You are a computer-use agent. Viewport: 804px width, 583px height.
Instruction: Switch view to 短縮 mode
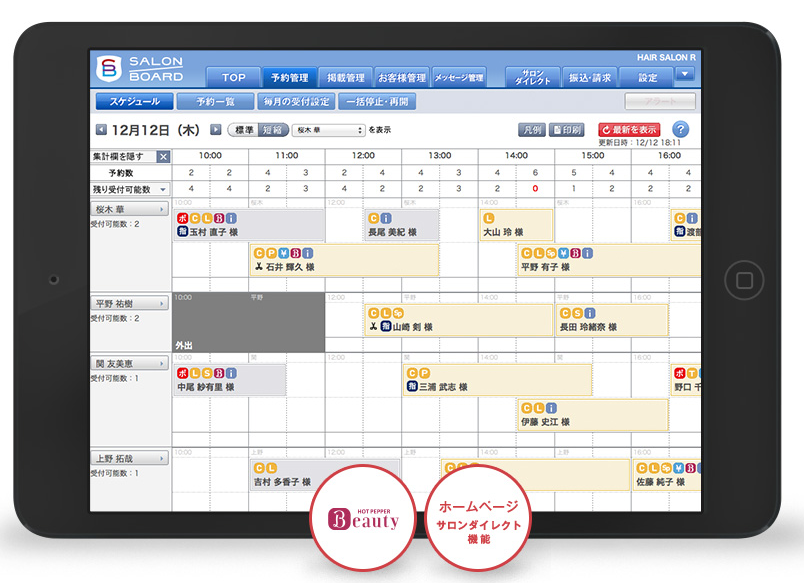point(272,130)
